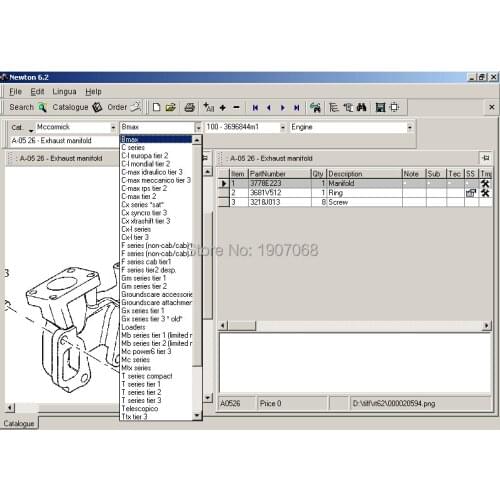Click the binoculars find icon
The width and height of the screenshot is (500, 500).
pyautogui.click(x=362, y=107)
